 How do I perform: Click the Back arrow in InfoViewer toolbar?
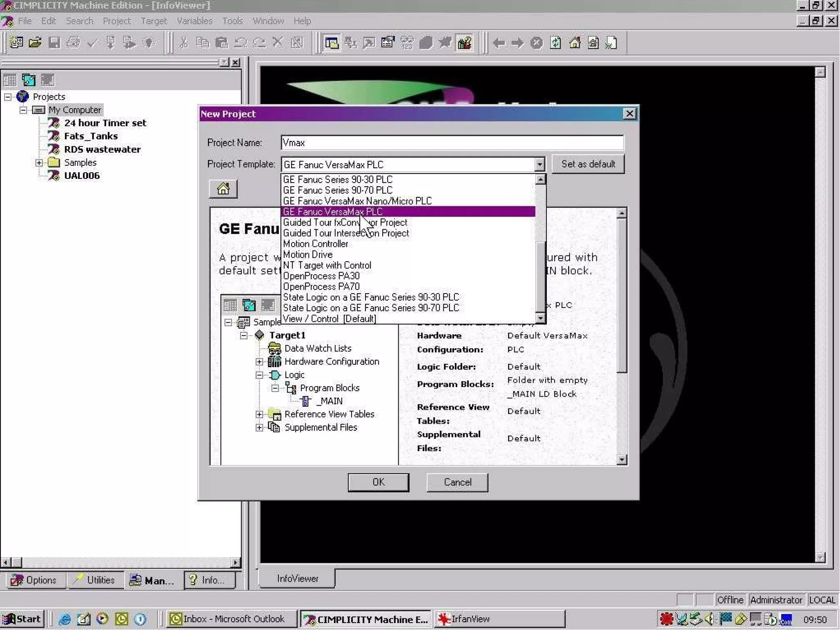coord(499,43)
